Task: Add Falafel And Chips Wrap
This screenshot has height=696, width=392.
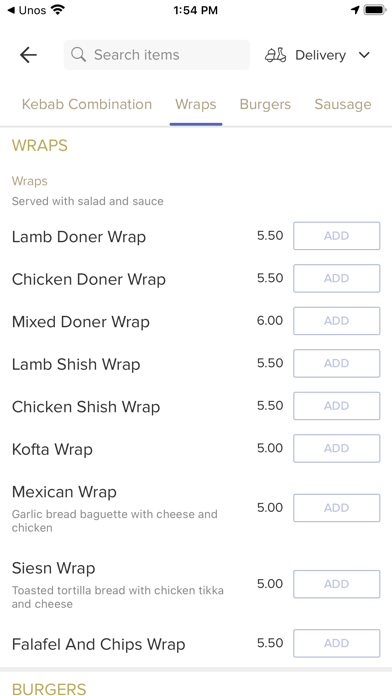Action: [x=337, y=643]
